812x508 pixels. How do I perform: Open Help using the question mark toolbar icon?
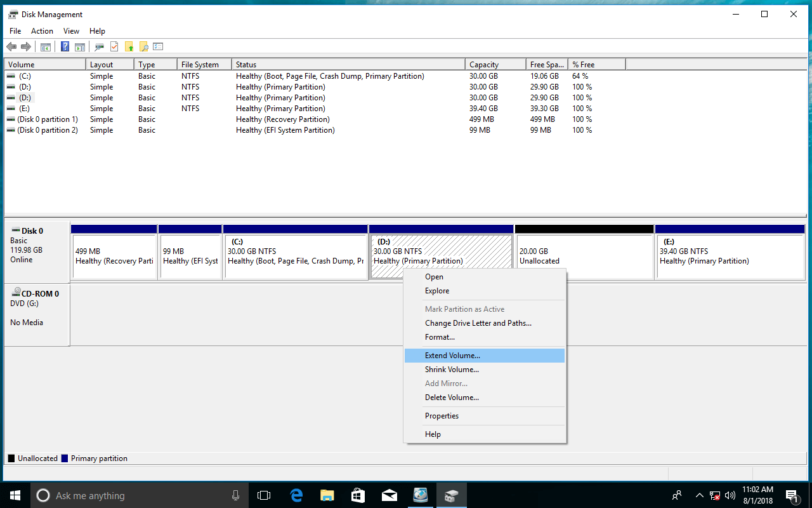click(x=64, y=46)
